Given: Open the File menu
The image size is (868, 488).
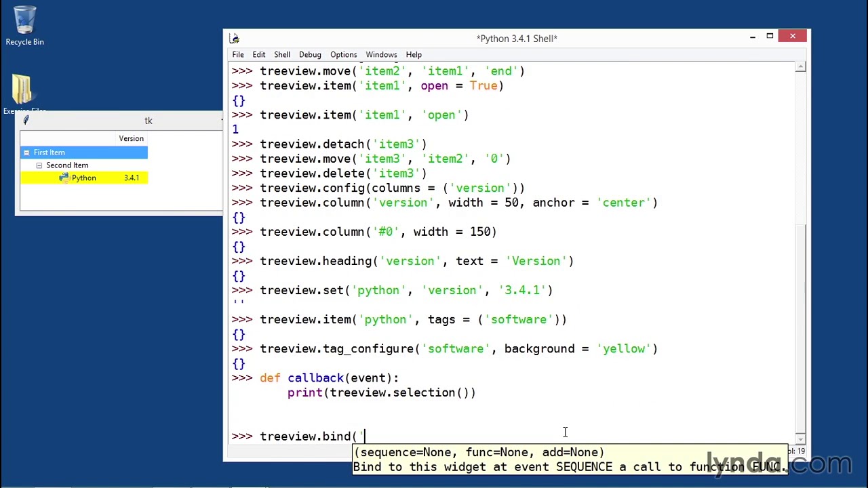Looking at the screenshot, I should pos(238,55).
